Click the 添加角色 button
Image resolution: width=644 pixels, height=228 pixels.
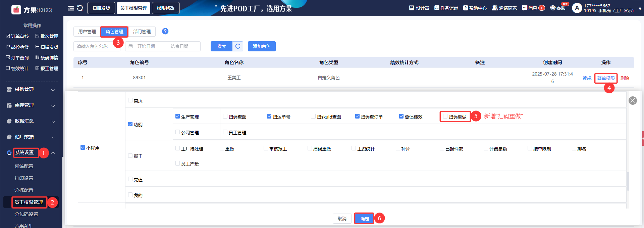(x=261, y=46)
